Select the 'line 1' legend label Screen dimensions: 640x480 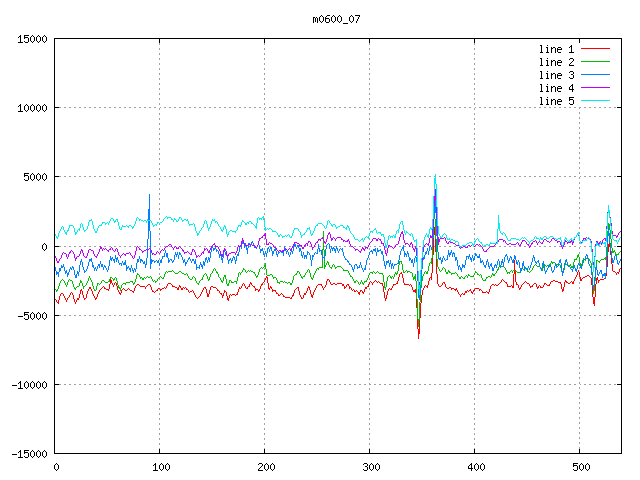click(x=556, y=49)
